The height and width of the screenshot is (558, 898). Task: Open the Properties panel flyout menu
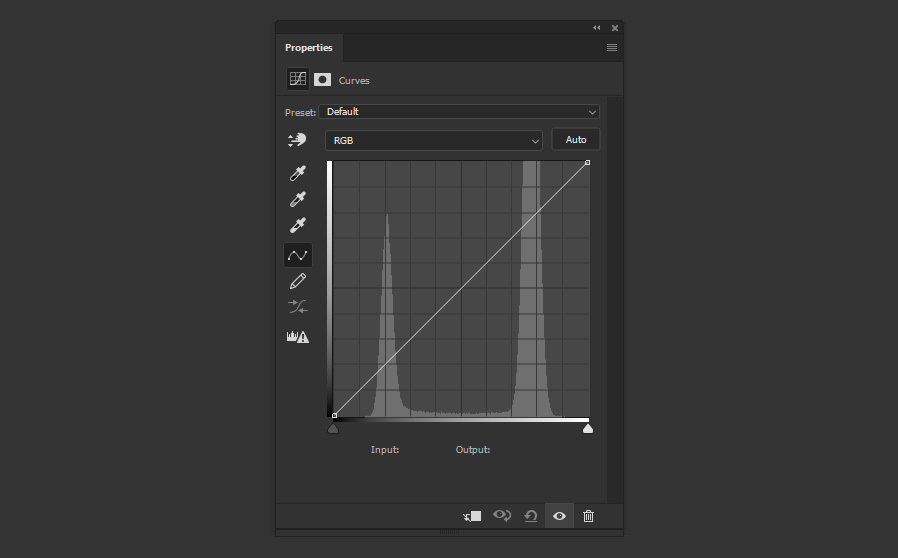pyautogui.click(x=612, y=48)
